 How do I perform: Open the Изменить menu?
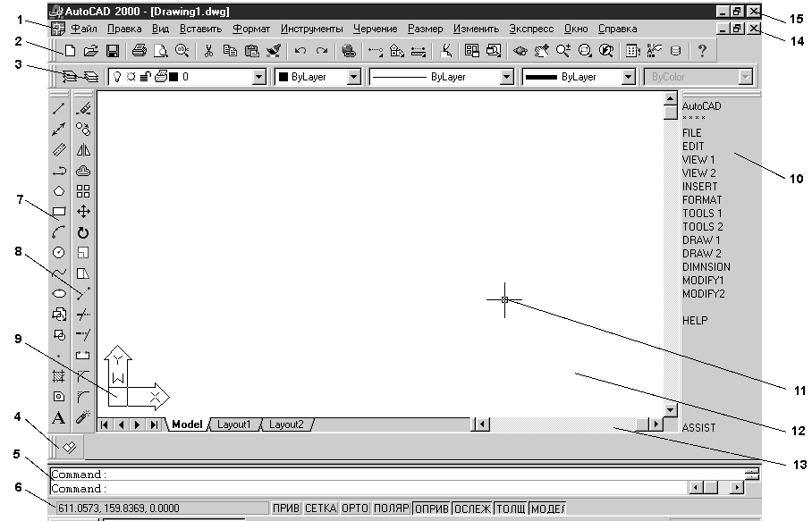coord(476,29)
